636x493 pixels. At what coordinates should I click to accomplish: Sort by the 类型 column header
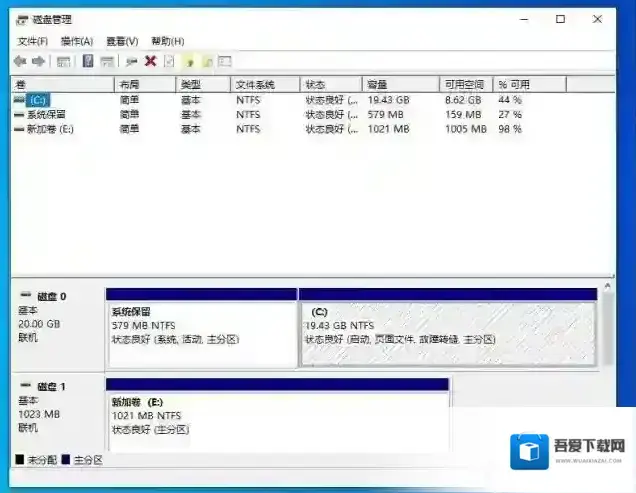[203, 84]
